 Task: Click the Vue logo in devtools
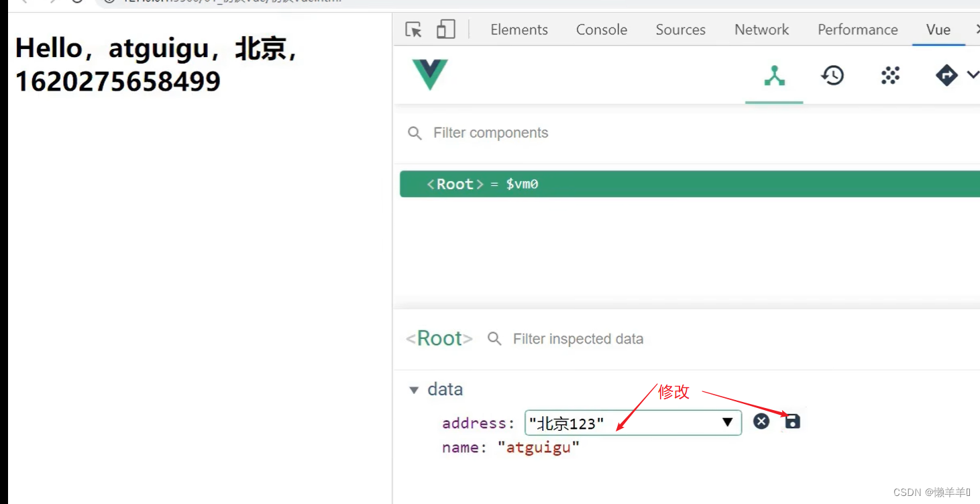(x=430, y=74)
